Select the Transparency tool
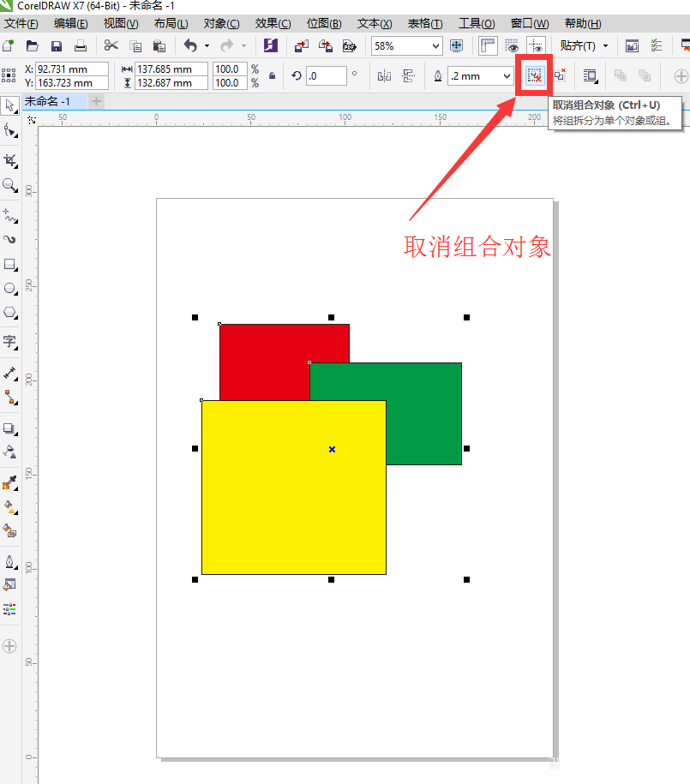The width and height of the screenshot is (690, 784). pyautogui.click(x=10, y=452)
